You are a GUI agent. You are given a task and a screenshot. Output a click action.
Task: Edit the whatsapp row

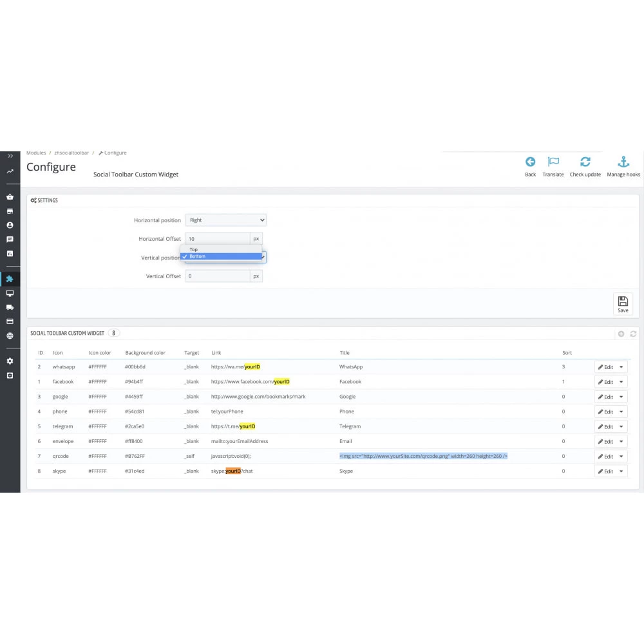click(x=605, y=367)
